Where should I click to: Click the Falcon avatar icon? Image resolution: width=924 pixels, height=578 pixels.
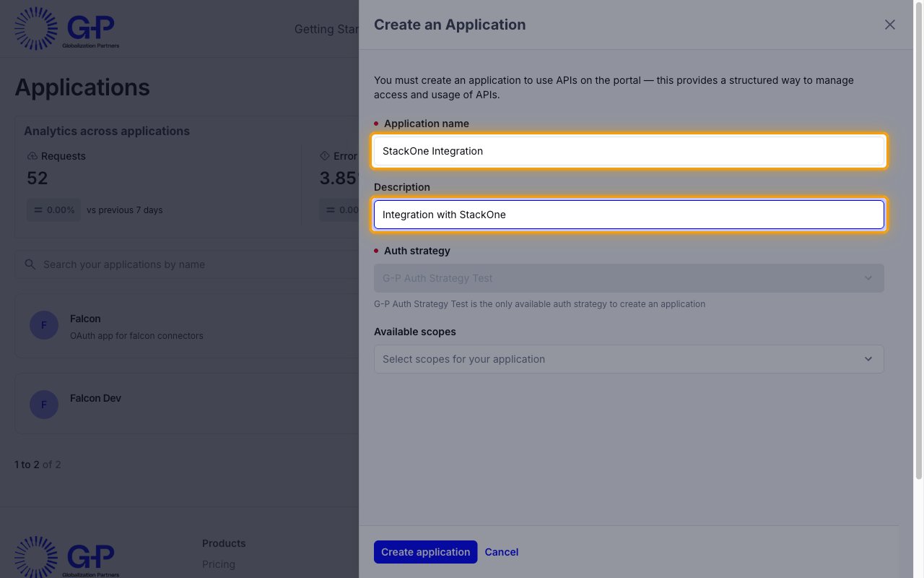pyautogui.click(x=44, y=325)
